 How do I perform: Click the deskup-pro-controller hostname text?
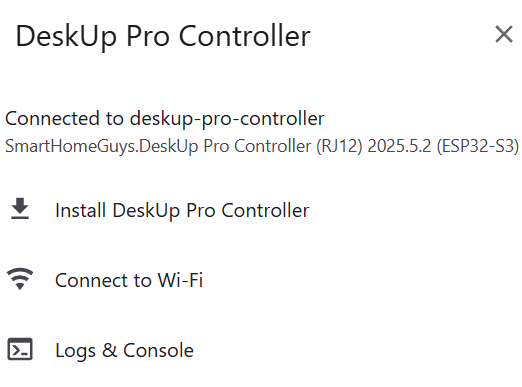pyautogui.click(x=227, y=119)
